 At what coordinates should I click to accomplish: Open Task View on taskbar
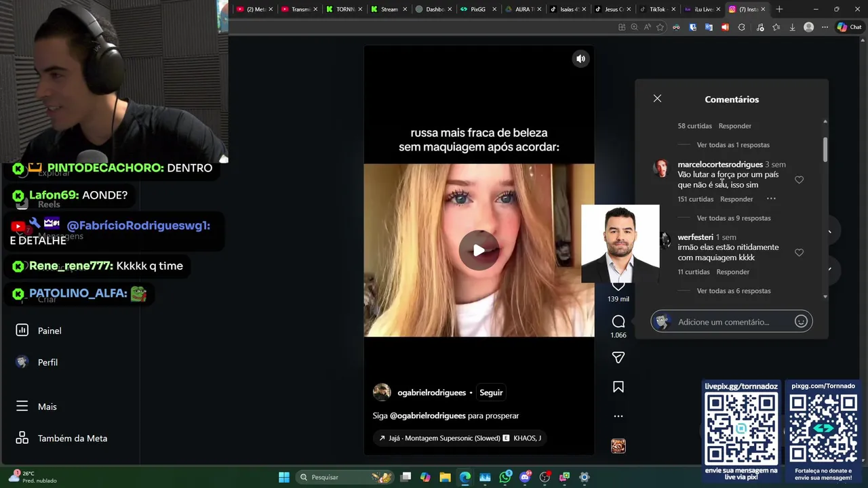coord(406,477)
